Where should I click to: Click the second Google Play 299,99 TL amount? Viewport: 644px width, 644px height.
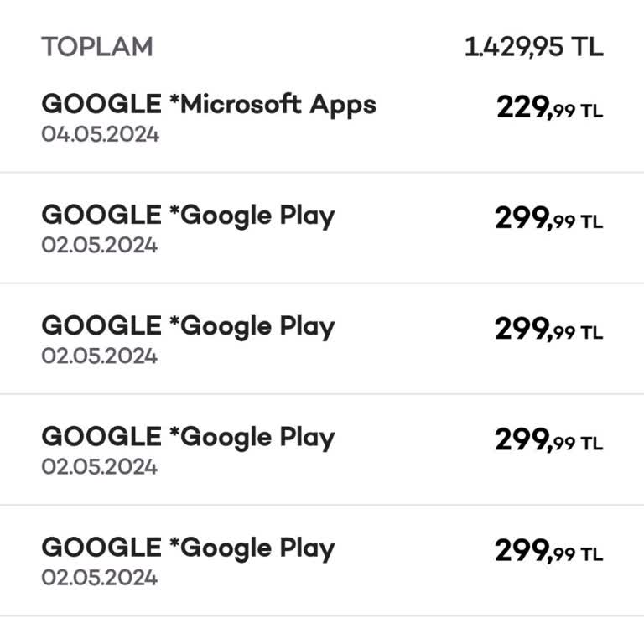pos(548,330)
